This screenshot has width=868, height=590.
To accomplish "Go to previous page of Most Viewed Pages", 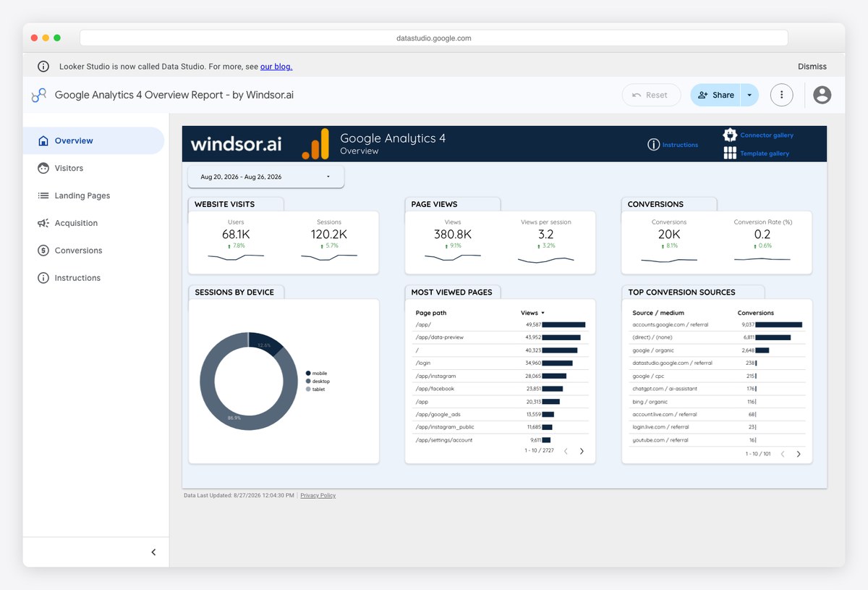I will [x=566, y=452].
